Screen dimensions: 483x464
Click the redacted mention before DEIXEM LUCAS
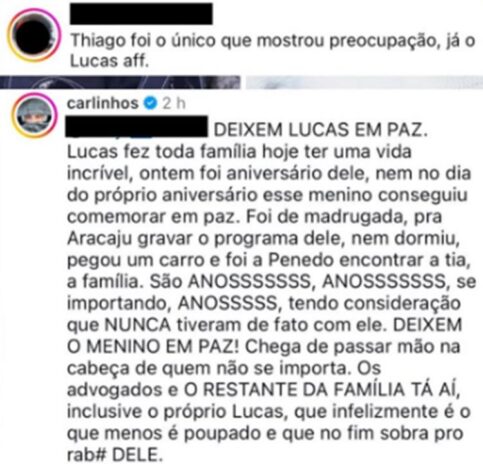pos(137,127)
